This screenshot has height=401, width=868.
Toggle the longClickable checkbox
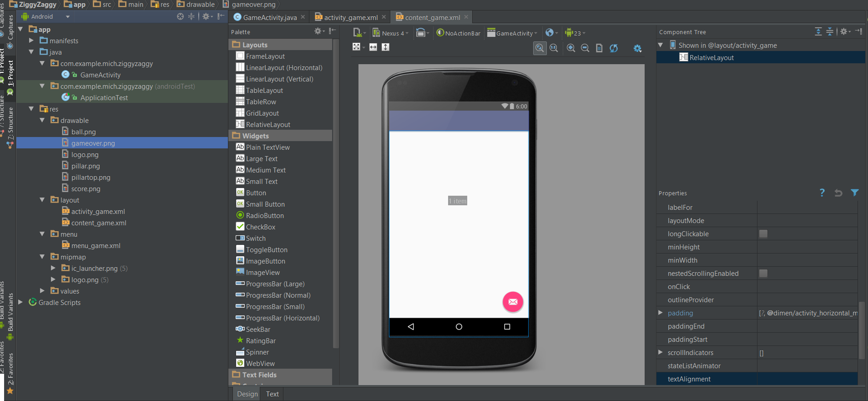tap(763, 234)
